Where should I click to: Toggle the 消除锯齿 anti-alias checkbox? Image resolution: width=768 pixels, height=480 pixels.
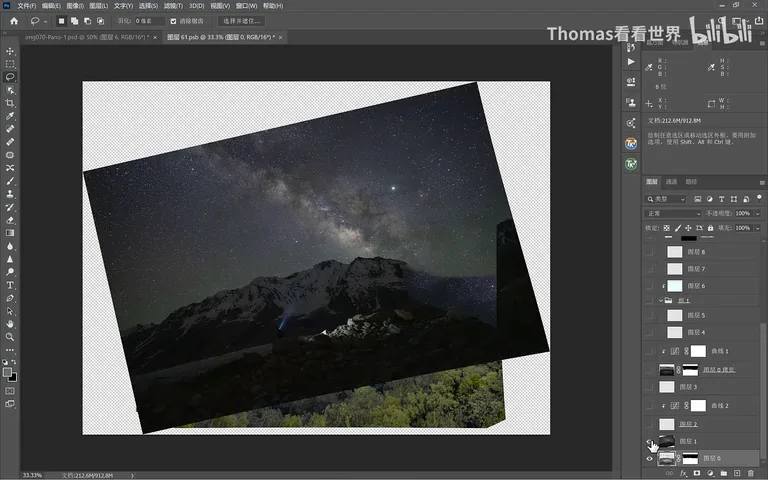(x=173, y=21)
